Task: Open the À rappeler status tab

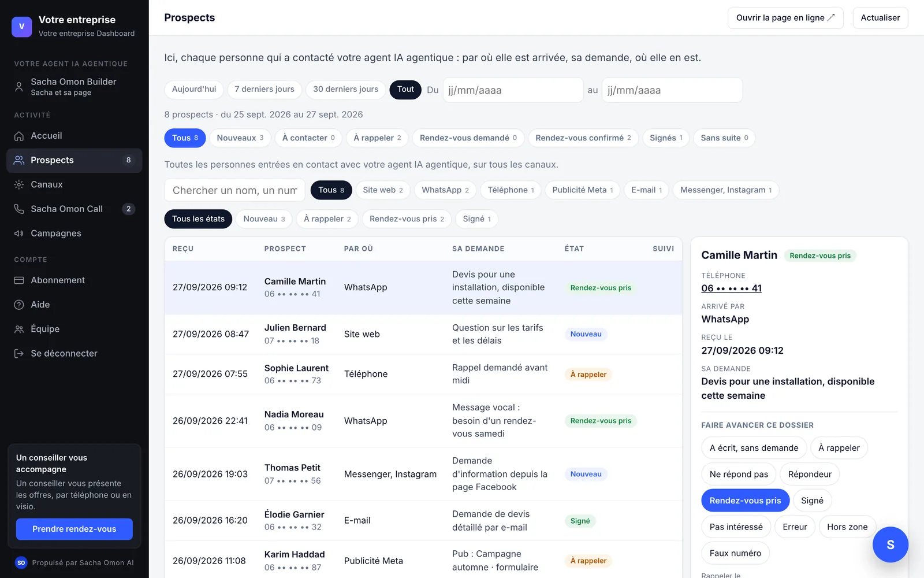Action: pos(377,138)
